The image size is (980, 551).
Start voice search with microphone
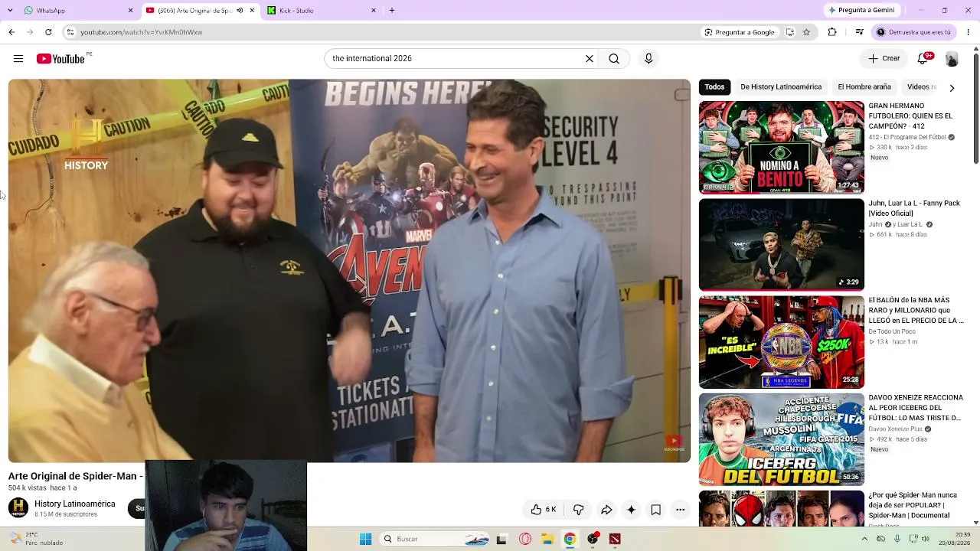[x=648, y=59]
